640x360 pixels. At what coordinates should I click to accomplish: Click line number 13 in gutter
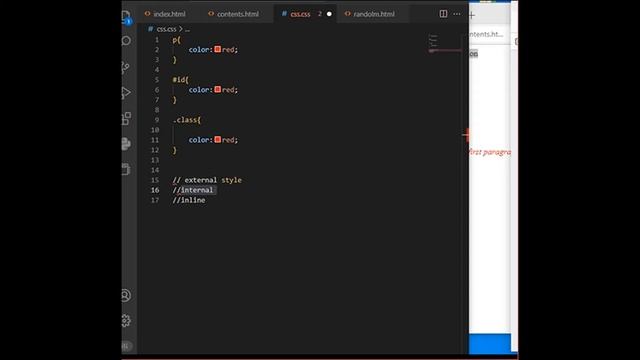click(155, 160)
